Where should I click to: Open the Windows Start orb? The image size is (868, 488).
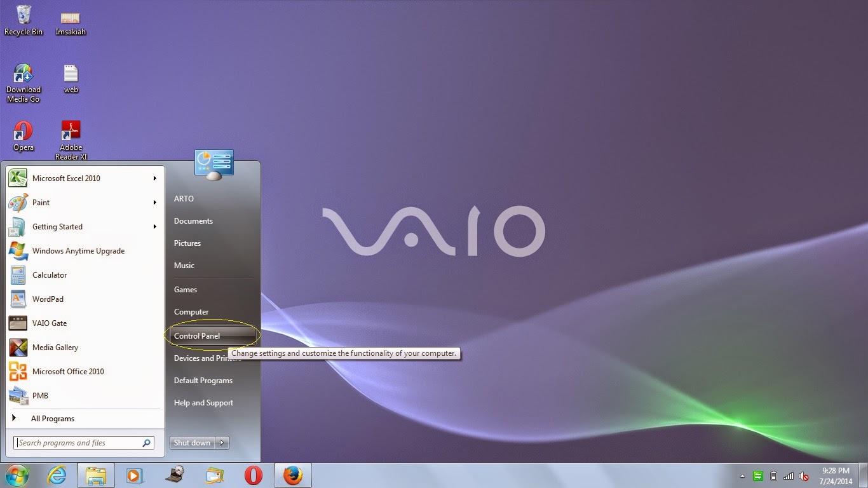[x=17, y=475]
